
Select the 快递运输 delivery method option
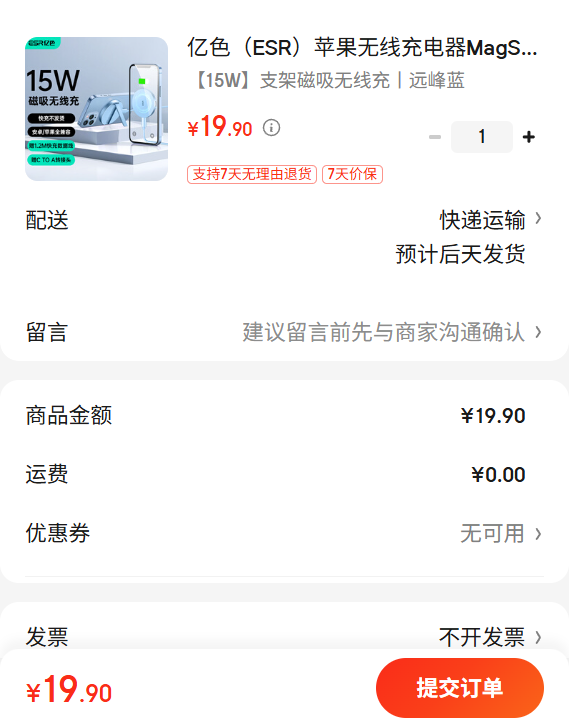(x=482, y=220)
